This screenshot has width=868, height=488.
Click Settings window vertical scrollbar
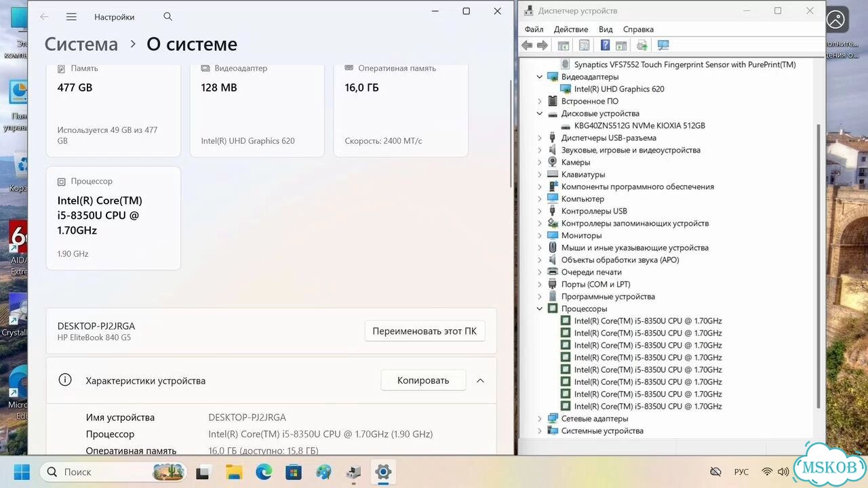(x=511, y=132)
